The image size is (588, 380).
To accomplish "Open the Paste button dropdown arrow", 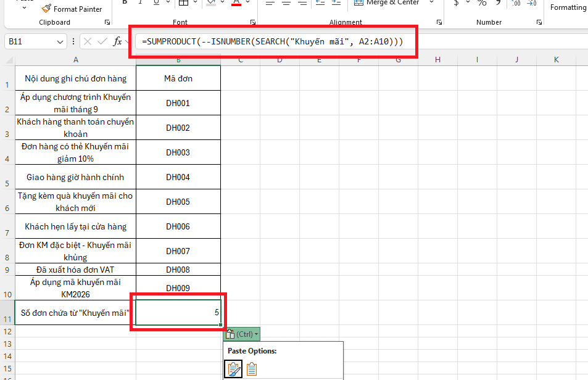I will pos(25,7).
